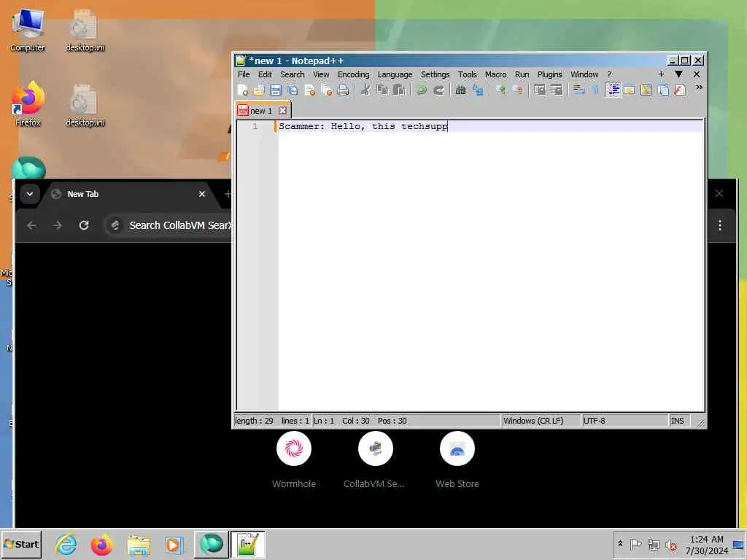The width and height of the screenshot is (747, 560).
Task: Toggle the highlighted Indent Guide button
Action: 613,90
